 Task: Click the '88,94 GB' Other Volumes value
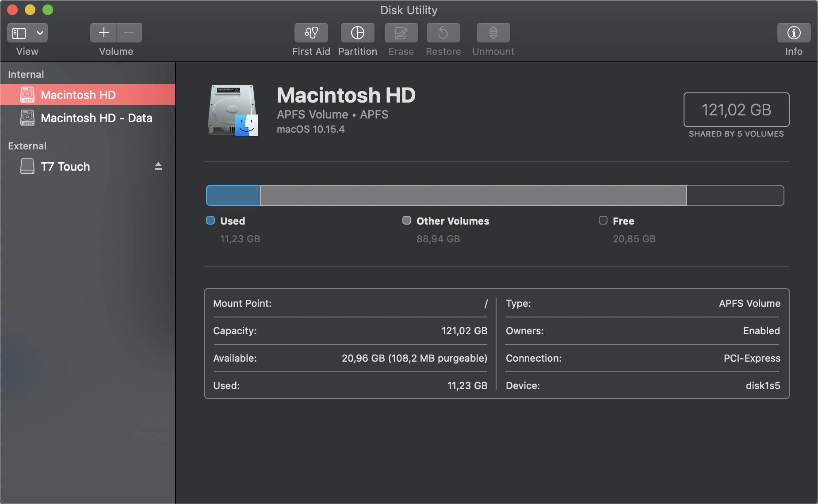pos(438,239)
